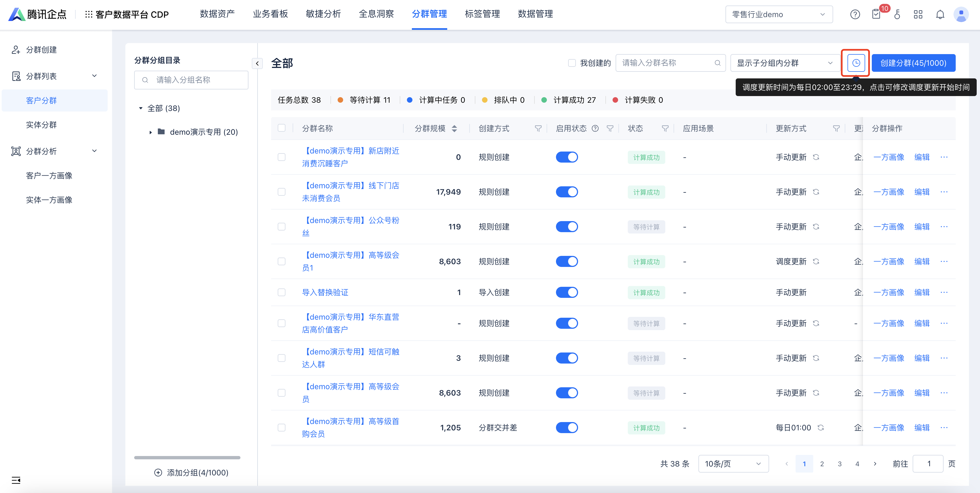Go to previous page arrow
This screenshot has width=980, height=493.
click(x=787, y=464)
